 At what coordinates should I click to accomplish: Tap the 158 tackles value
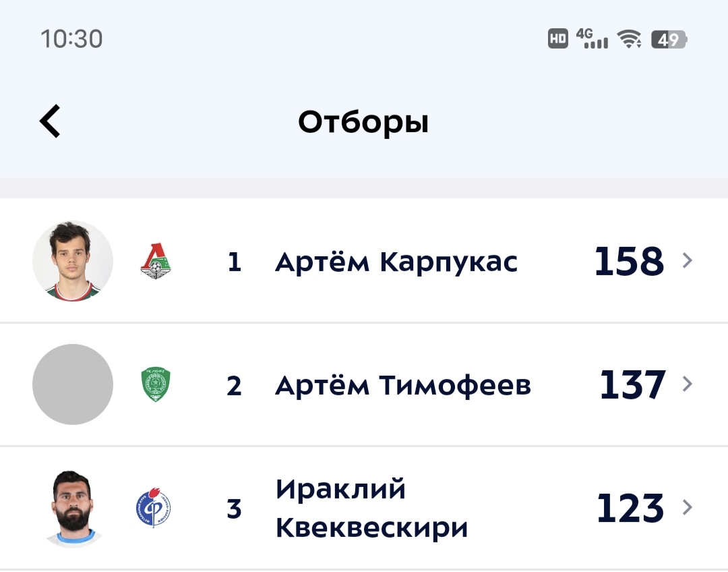click(x=629, y=262)
